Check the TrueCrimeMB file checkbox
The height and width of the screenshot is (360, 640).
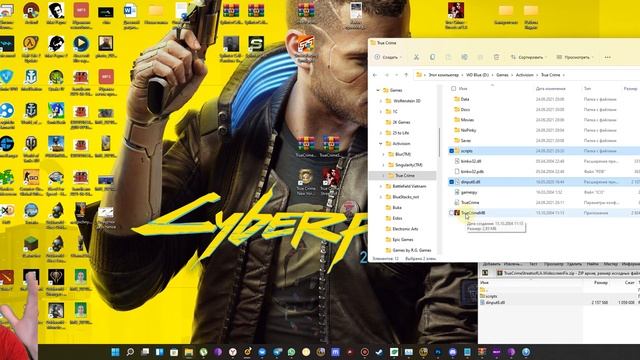click(x=451, y=213)
